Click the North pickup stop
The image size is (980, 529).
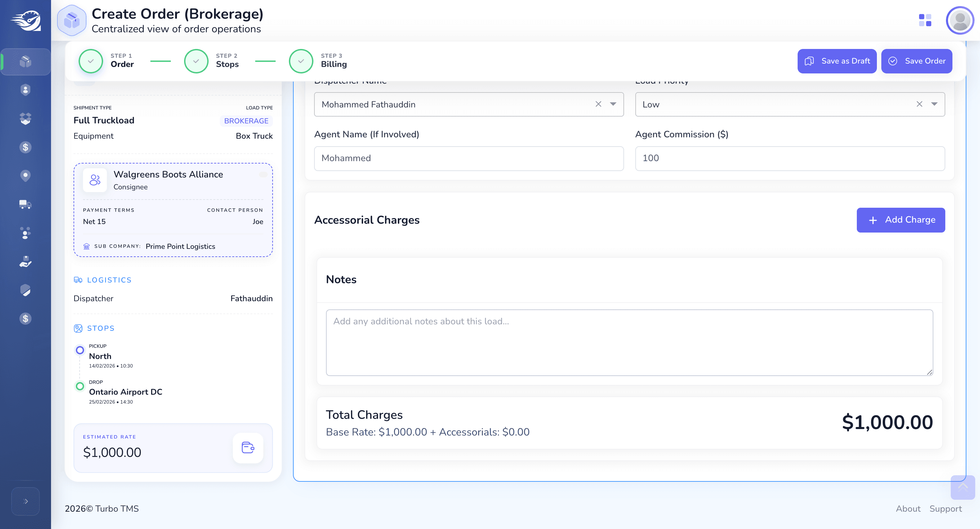click(x=100, y=356)
